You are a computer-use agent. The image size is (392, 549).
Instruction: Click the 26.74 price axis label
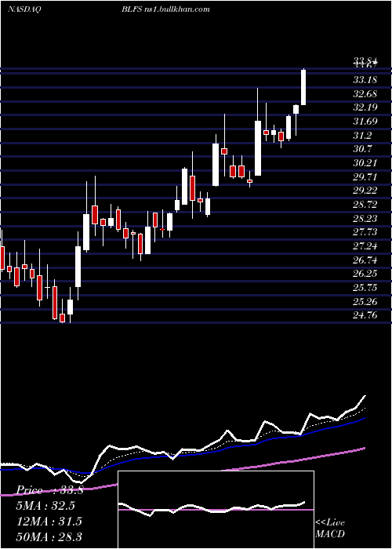(x=365, y=260)
